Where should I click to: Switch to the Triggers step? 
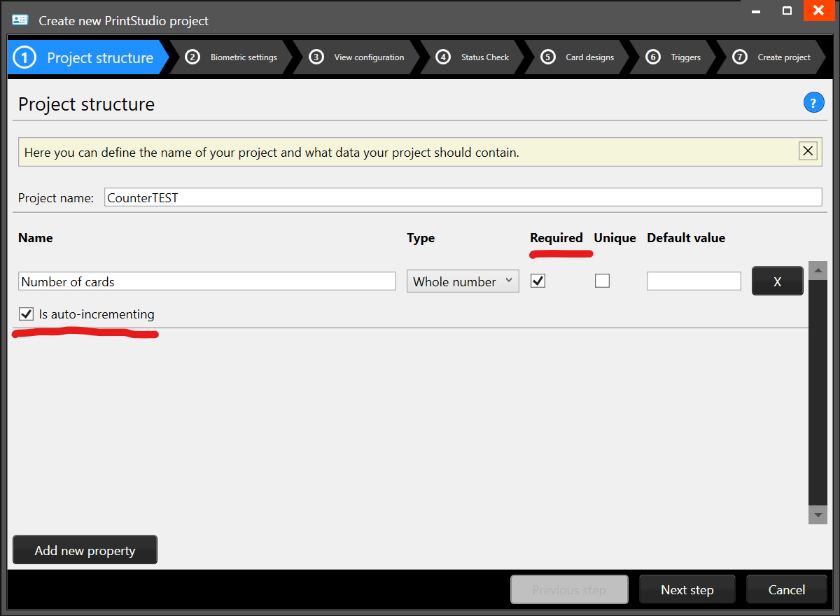pyautogui.click(x=685, y=57)
